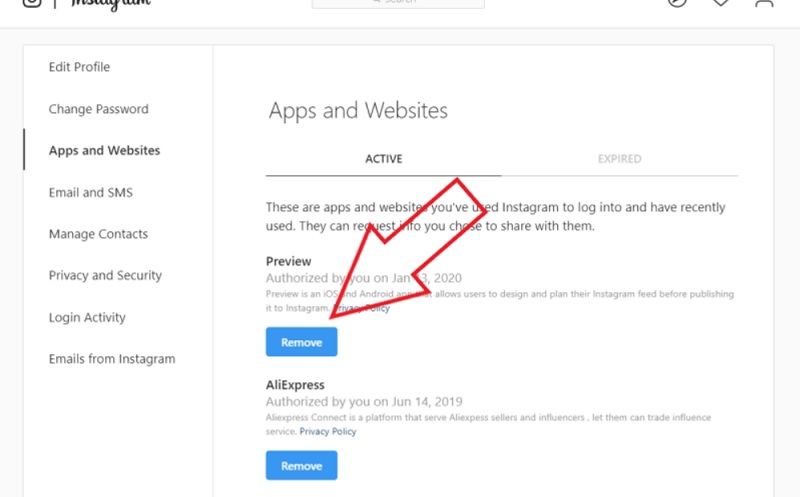Remove the Preview app authorization
The height and width of the screenshot is (497, 800).
(x=302, y=342)
